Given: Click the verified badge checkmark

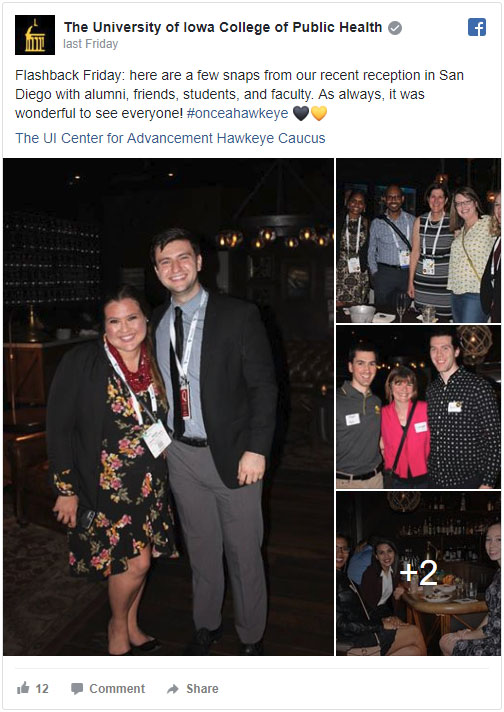Looking at the screenshot, I should pyautogui.click(x=395, y=28).
